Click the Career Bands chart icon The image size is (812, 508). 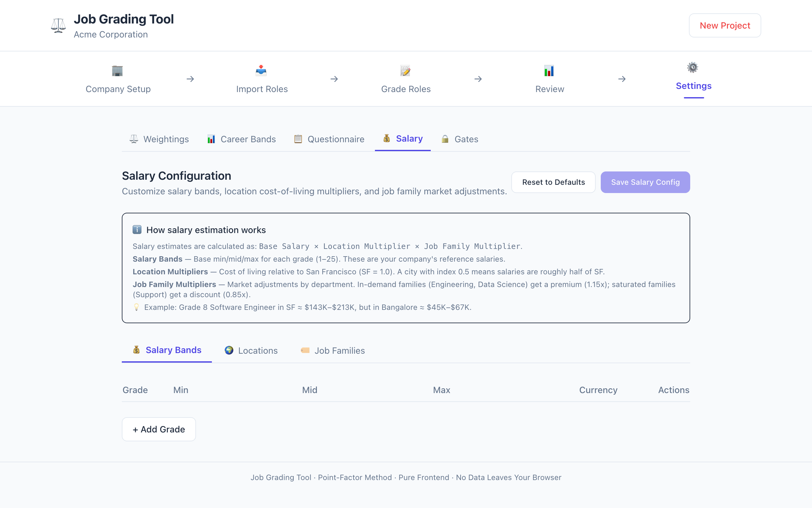coord(211,139)
